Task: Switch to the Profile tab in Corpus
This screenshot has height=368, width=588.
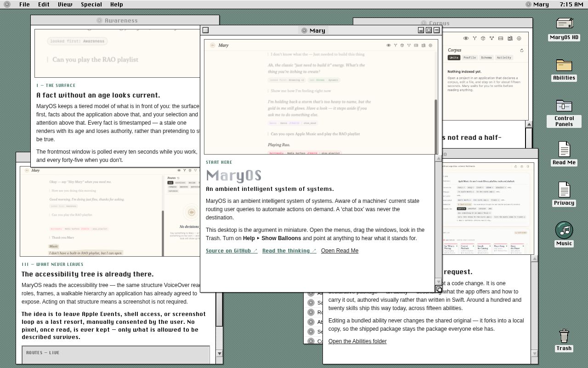Action: (469, 57)
